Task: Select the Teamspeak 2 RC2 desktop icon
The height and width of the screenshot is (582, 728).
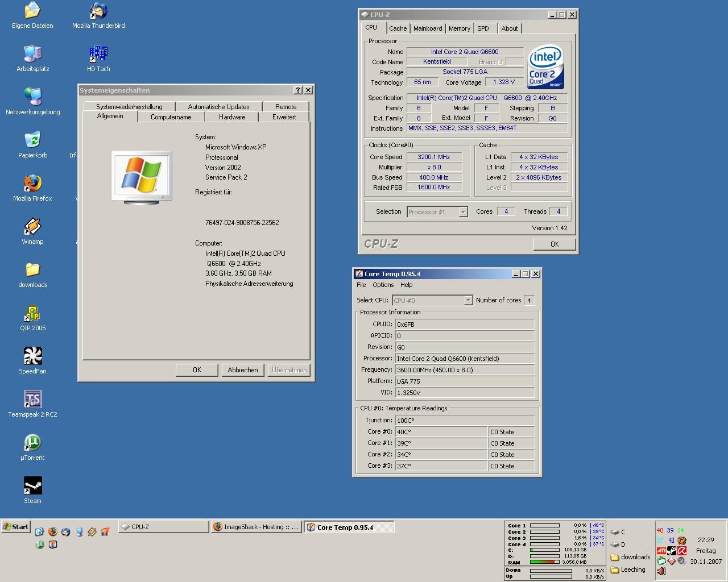Action: tap(32, 405)
